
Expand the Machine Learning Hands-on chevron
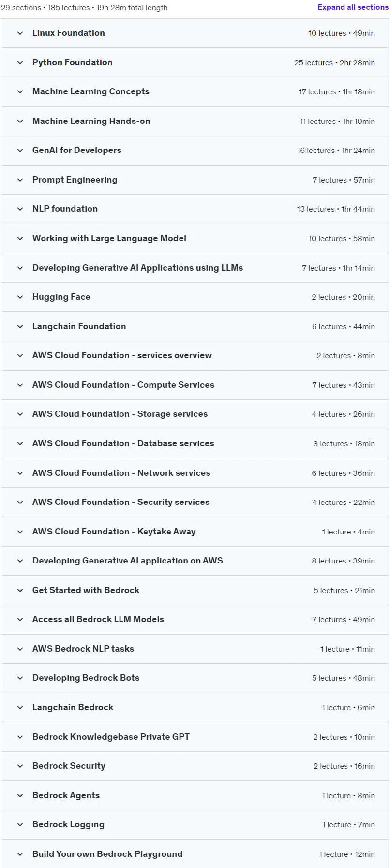(20, 122)
